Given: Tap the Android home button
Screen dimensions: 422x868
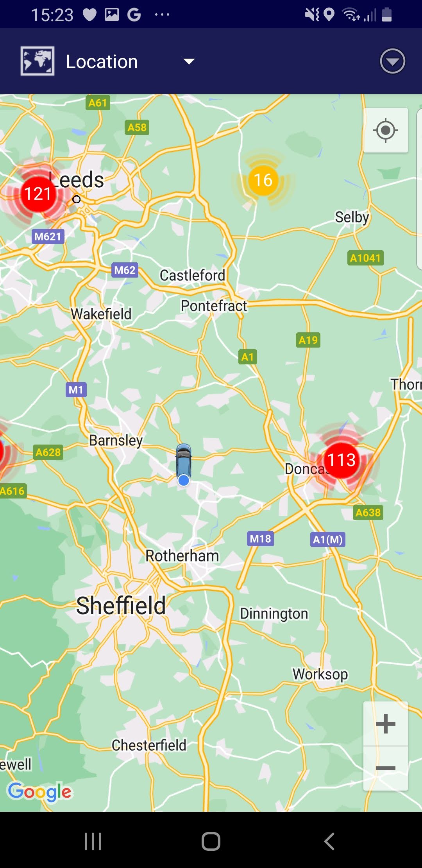Looking at the screenshot, I should click(211, 841).
